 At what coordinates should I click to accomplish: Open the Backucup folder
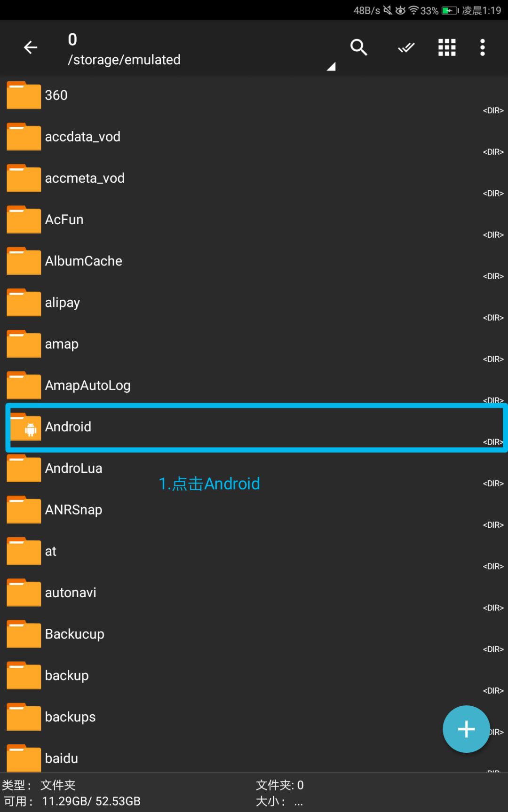point(75,634)
